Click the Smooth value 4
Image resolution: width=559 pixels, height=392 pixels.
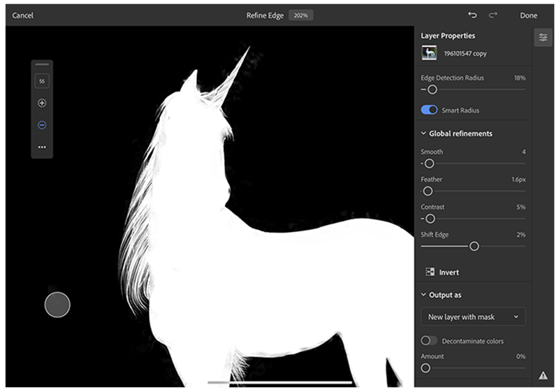(523, 152)
